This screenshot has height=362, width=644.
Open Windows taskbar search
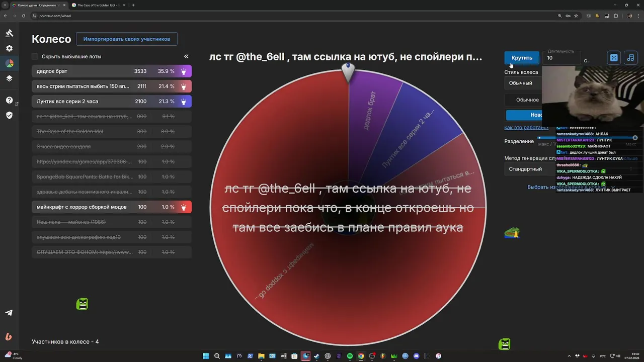(x=217, y=356)
